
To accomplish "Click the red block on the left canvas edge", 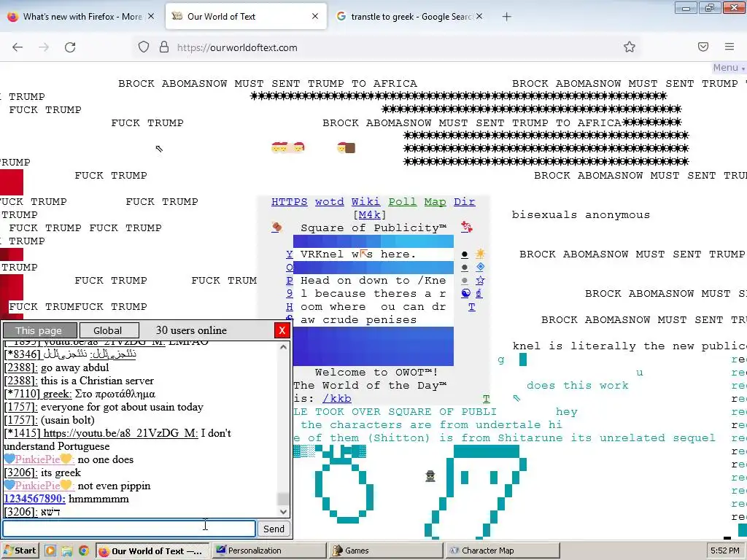I will (x=12, y=182).
